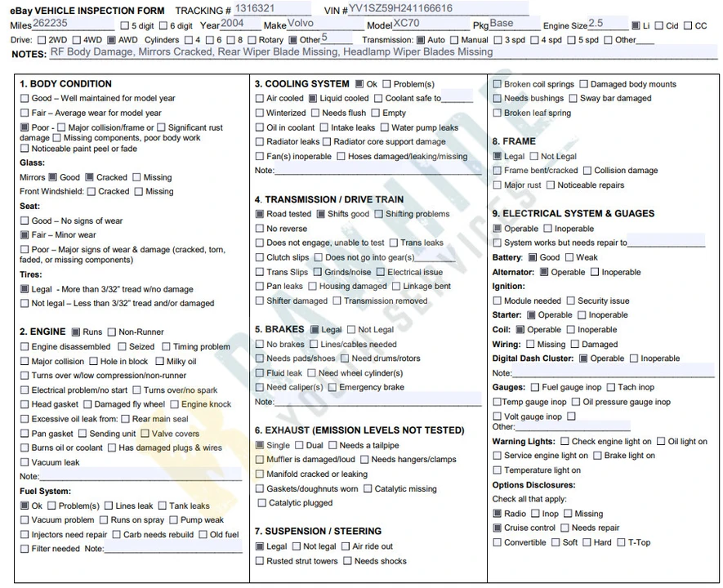The width and height of the screenshot is (723, 588).
Task: Toggle the Battery Good checkbox
Action: (533, 257)
